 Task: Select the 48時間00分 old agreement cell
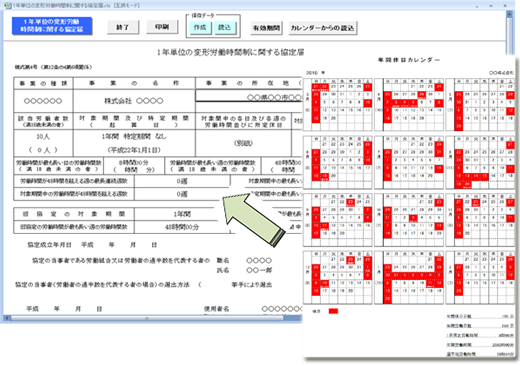tap(182, 227)
